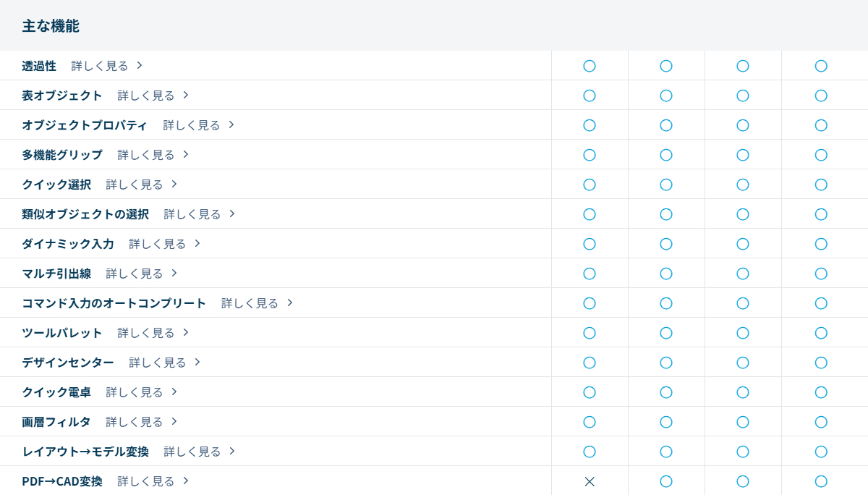Click chevron arrow in ツールパレット row
The height and width of the screenshot is (495, 868).
tap(186, 332)
